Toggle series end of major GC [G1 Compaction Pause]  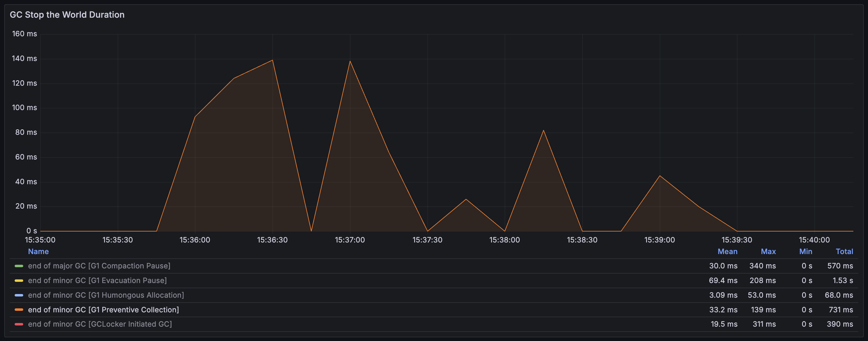(x=99, y=266)
